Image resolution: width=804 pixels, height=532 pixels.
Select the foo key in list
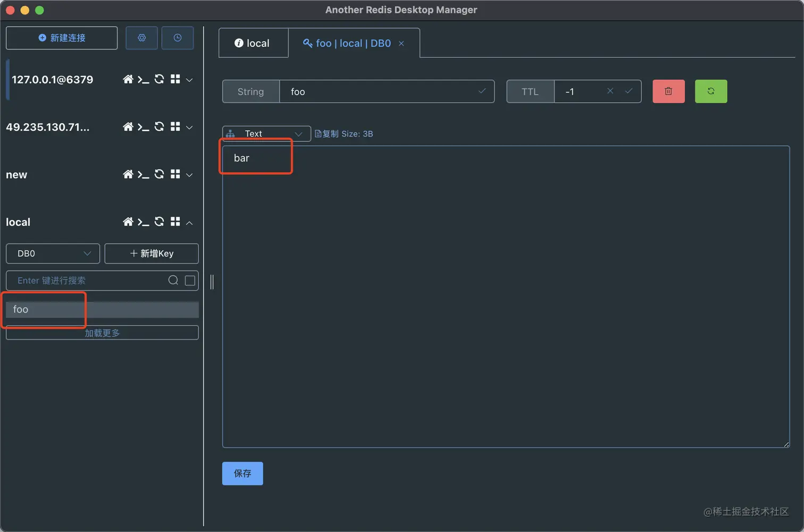coord(102,309)
